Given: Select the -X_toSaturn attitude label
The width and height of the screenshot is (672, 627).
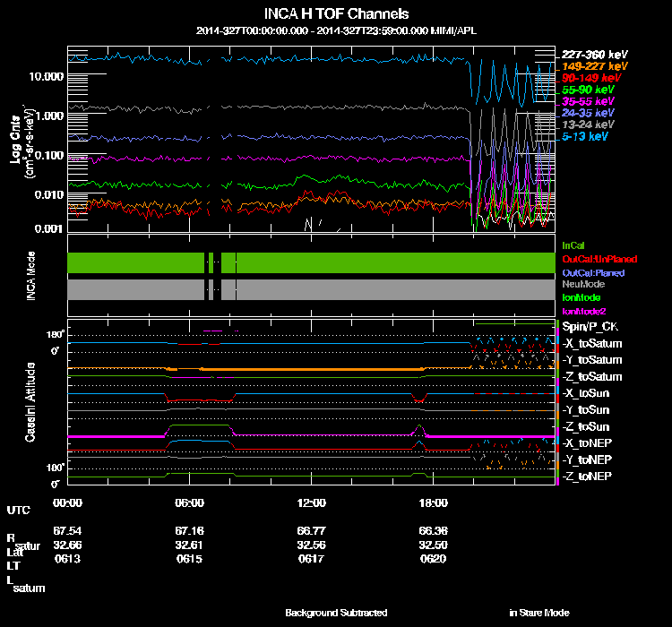Looking at the screenshot, I should click(591, 344).
